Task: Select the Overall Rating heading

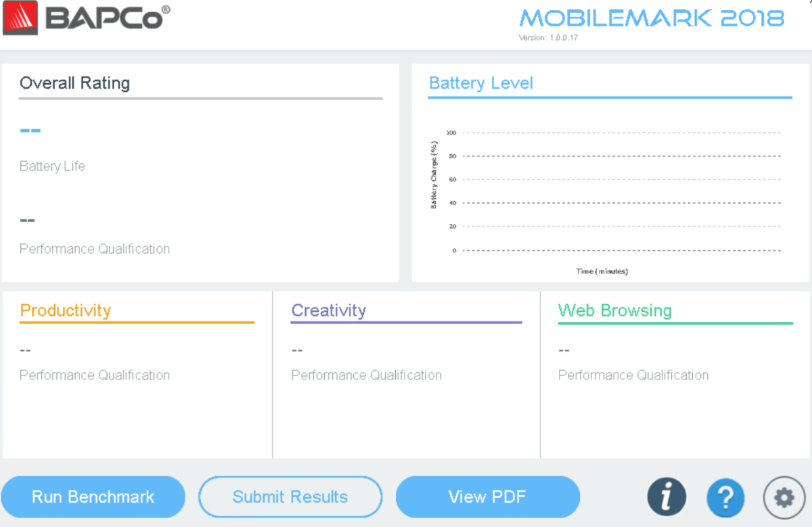Action: [74, 83]
